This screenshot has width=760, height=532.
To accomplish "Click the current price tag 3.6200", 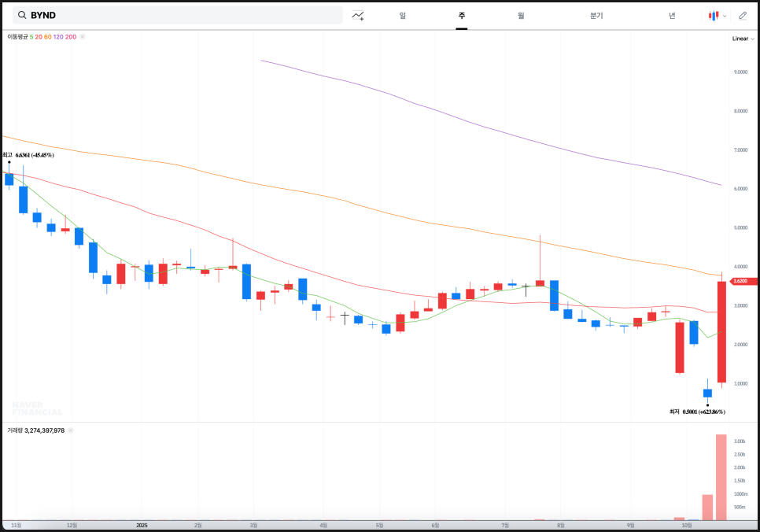I will [x=743, y=281].
